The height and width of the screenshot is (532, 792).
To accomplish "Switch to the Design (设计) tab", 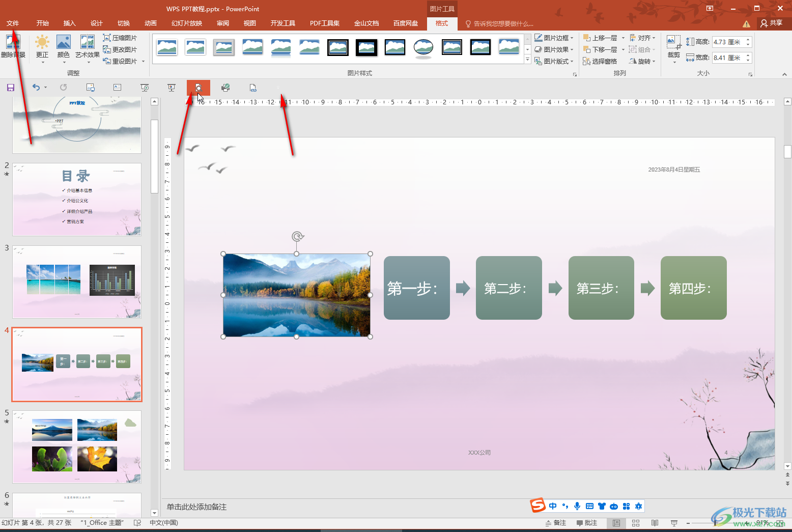I will 97,23.
